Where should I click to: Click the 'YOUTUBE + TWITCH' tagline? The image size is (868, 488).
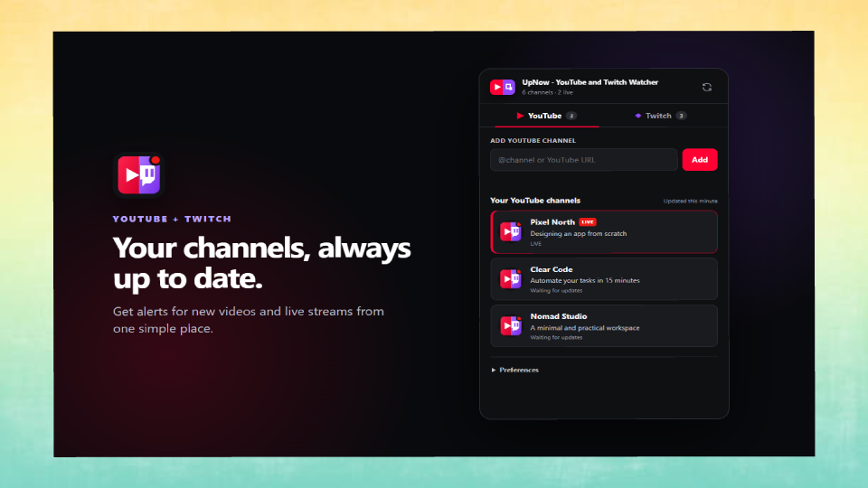click(172, 219)
